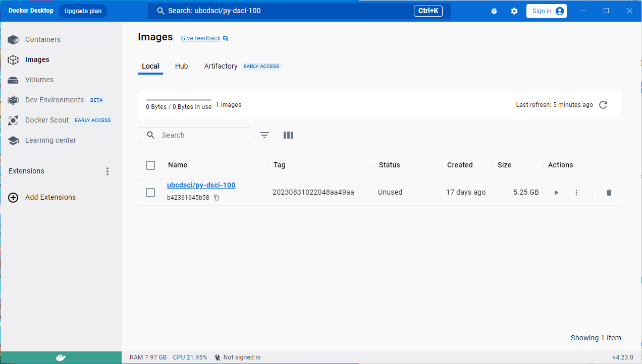The width and height of the screenshot is (642, 364).
Task: Open the ubcdsci/py-dsci-100 image link
Action: 201,185
